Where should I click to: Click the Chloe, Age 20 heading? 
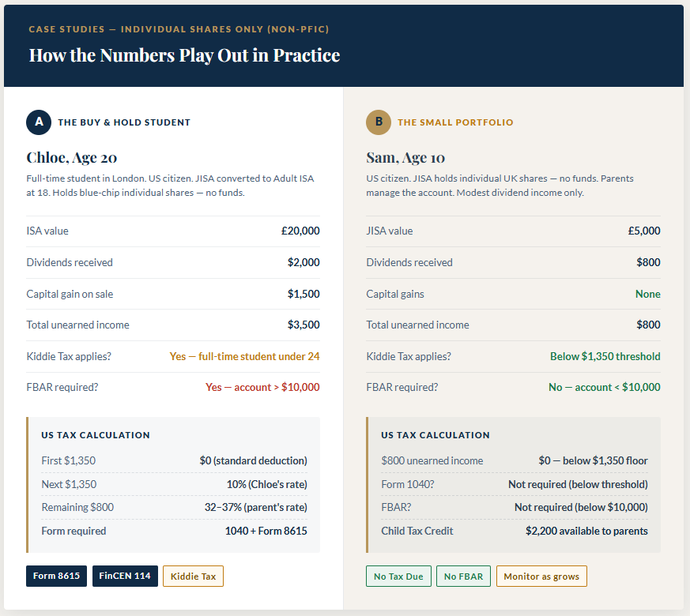(x=72, y=157)
